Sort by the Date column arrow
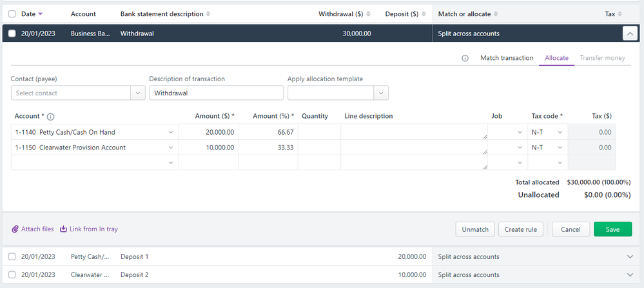Image resolution: width=644 pixels, height=288 pixels. tap(41, 14)
